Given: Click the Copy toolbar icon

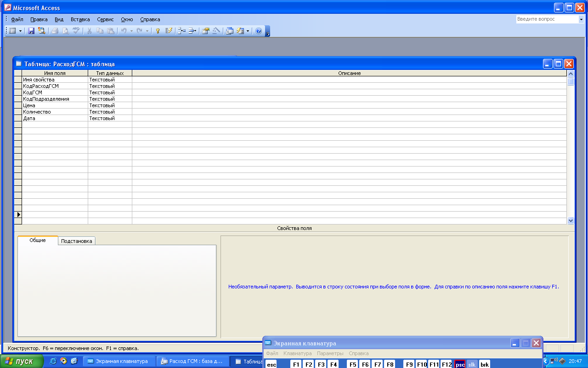Looking at the screenshot, I should coord(100,31).
